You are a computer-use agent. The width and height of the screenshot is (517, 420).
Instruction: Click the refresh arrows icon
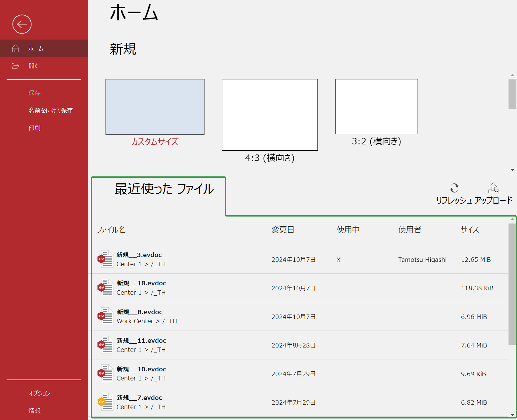[454, 188]
